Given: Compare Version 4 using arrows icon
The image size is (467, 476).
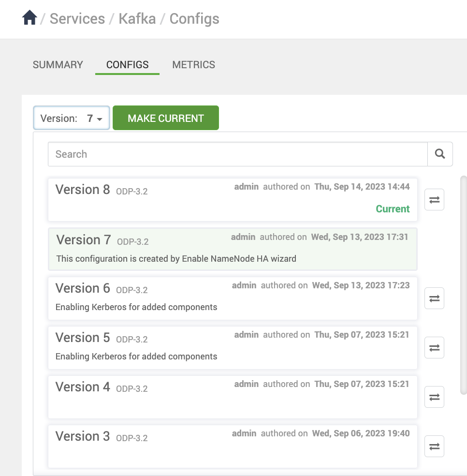Looking at the screenshot, I should 434,397.
